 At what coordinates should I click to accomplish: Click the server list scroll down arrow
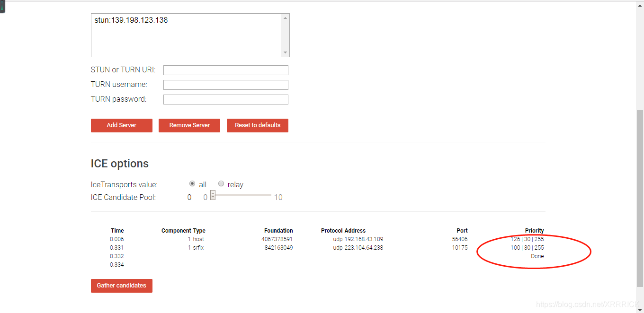point(285,52)
